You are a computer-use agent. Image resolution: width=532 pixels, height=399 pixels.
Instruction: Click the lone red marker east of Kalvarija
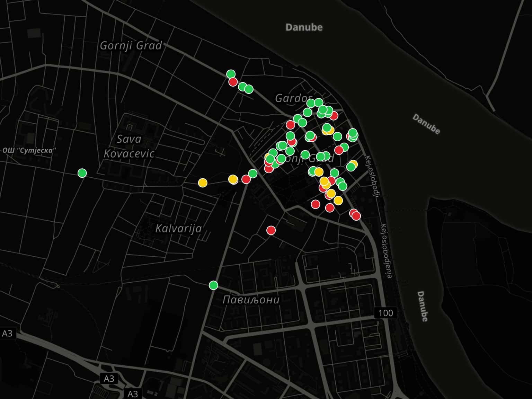tap(271, 230)
